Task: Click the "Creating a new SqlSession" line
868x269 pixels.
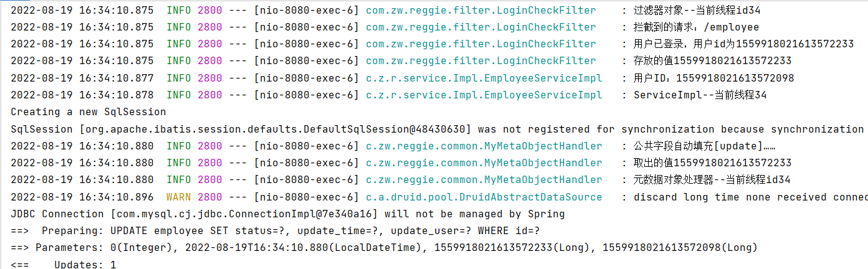Action: [88, 112]
